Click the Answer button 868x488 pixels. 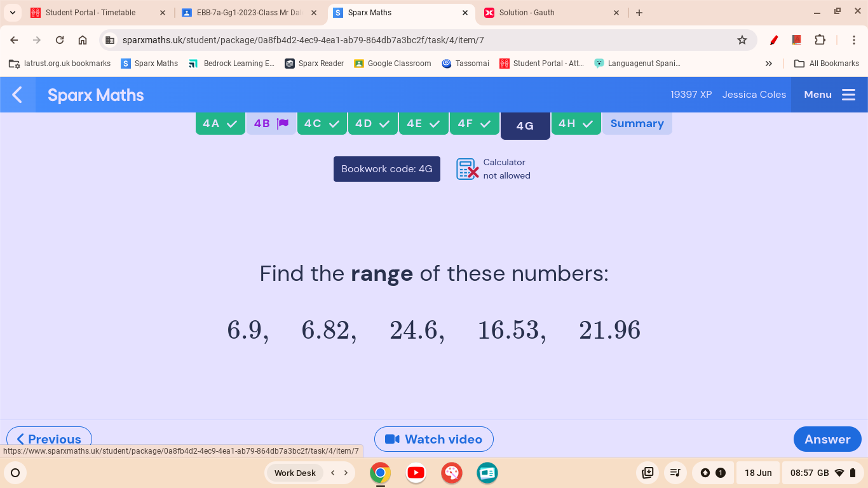[x=827, y=439]
